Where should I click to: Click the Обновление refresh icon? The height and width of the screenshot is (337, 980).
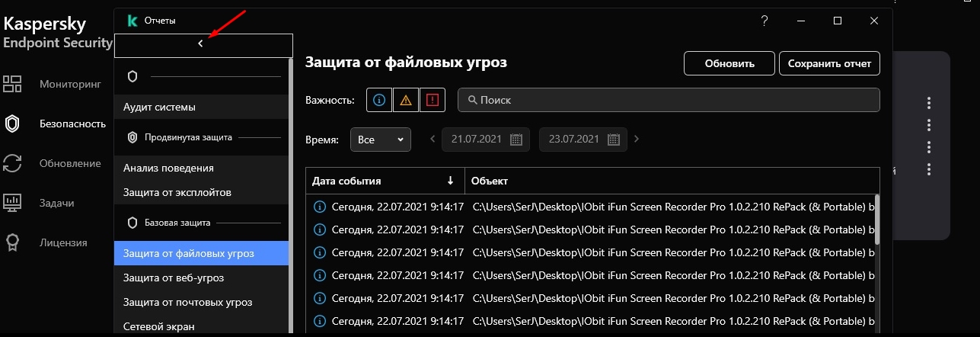click(x=12, y=163)
